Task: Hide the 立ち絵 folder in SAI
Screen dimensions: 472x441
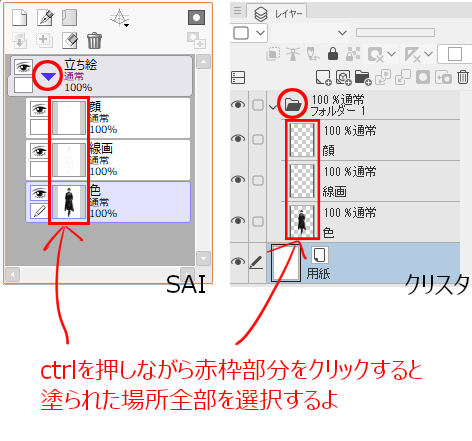Action: (23, 67)
